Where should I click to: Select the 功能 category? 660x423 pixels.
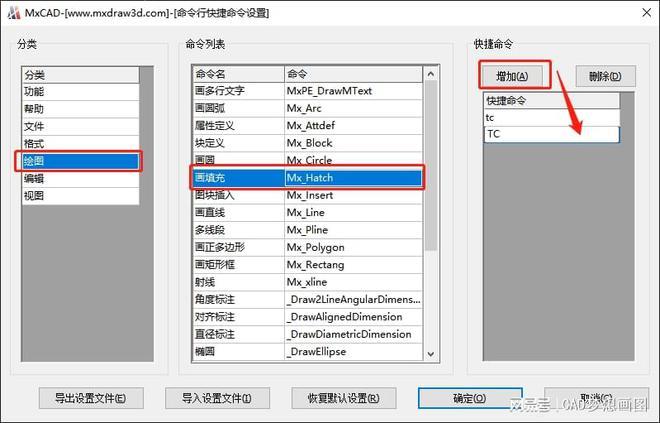(x=80, y=91)
